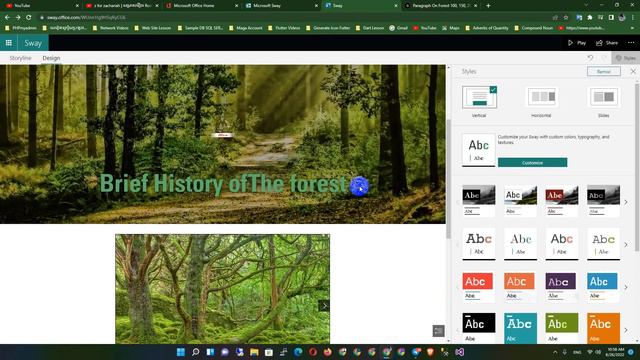Click the Remix button
Screen dimensions: 640x360
604,71
